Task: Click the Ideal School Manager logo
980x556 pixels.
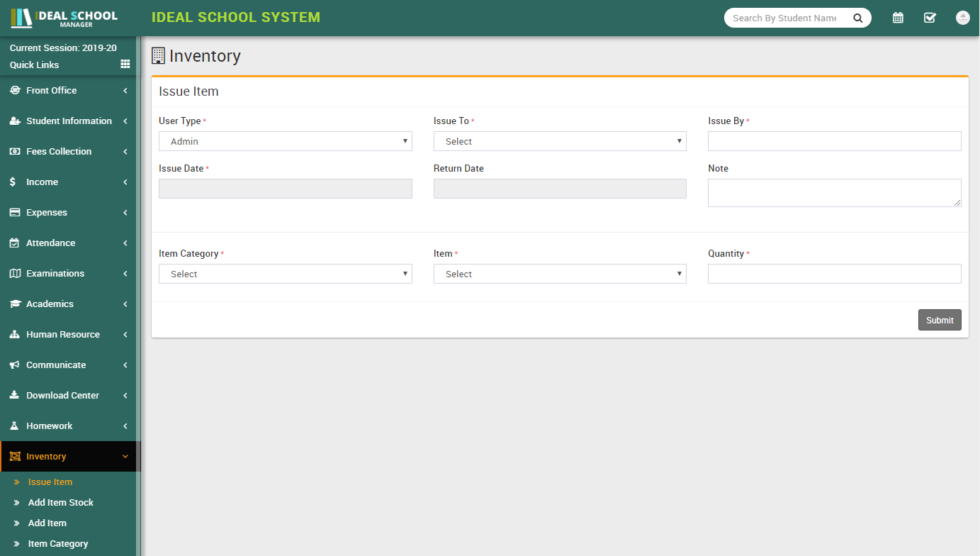Action: (64, 18)
